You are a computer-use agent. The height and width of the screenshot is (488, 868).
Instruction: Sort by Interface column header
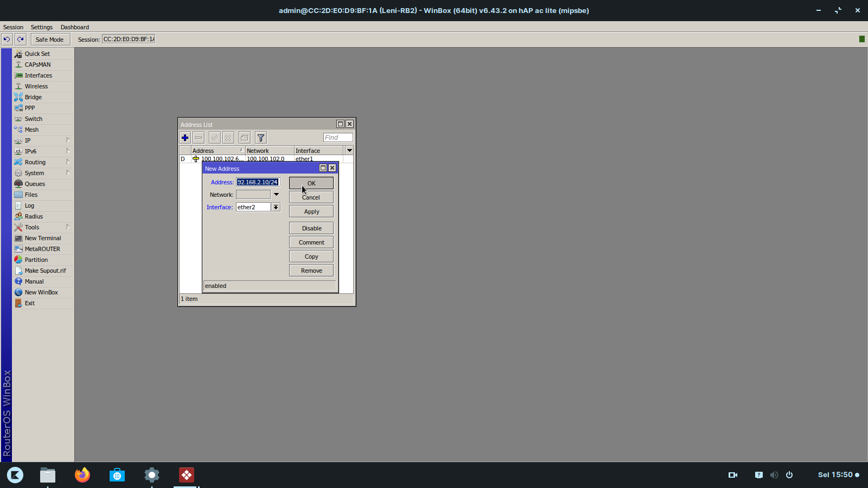coord(319,151)
